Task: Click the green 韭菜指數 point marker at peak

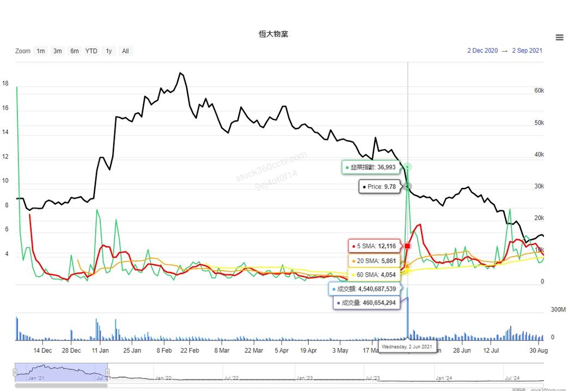Action: [x=408, y=167]
